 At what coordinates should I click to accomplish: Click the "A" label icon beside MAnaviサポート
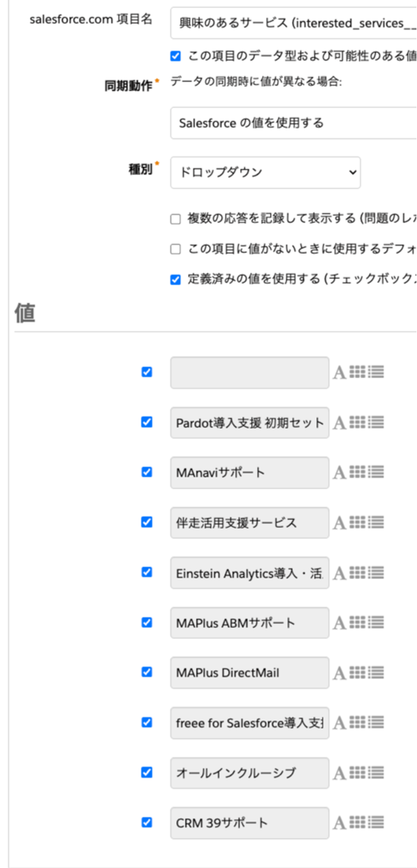click(339, 473)
